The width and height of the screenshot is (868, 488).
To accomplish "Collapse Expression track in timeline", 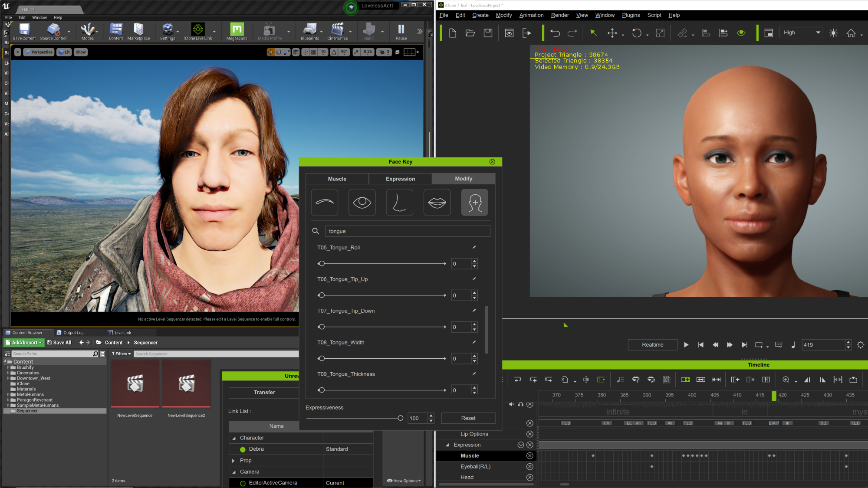I will 447,445.
